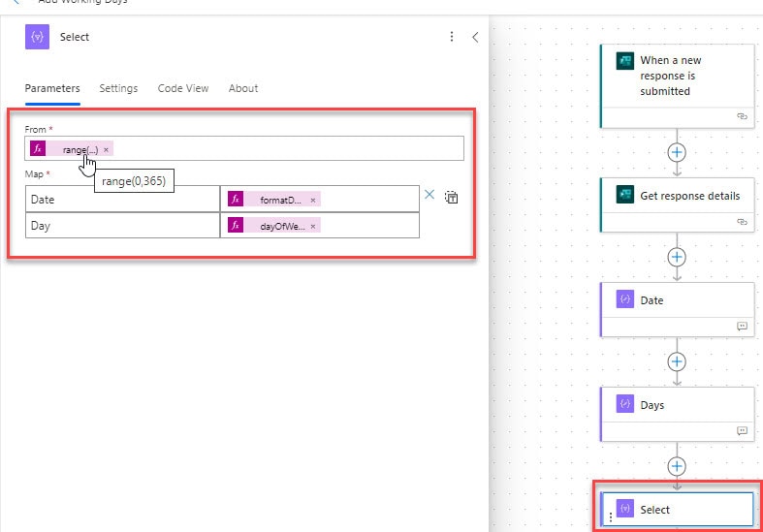This screenshot has width=763, height=532.
Task: Select the Select action card in flow
Action: point(678,509)
